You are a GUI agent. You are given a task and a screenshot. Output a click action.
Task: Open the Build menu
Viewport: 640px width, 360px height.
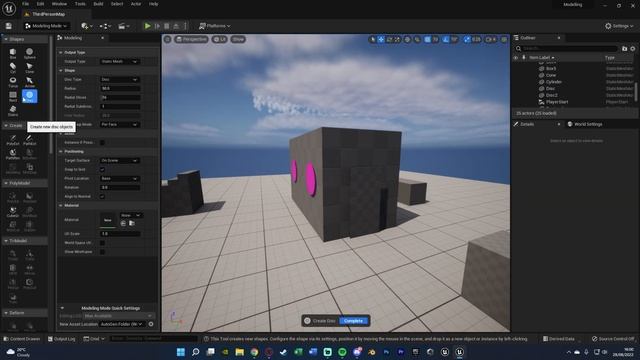tap(98, 4)
